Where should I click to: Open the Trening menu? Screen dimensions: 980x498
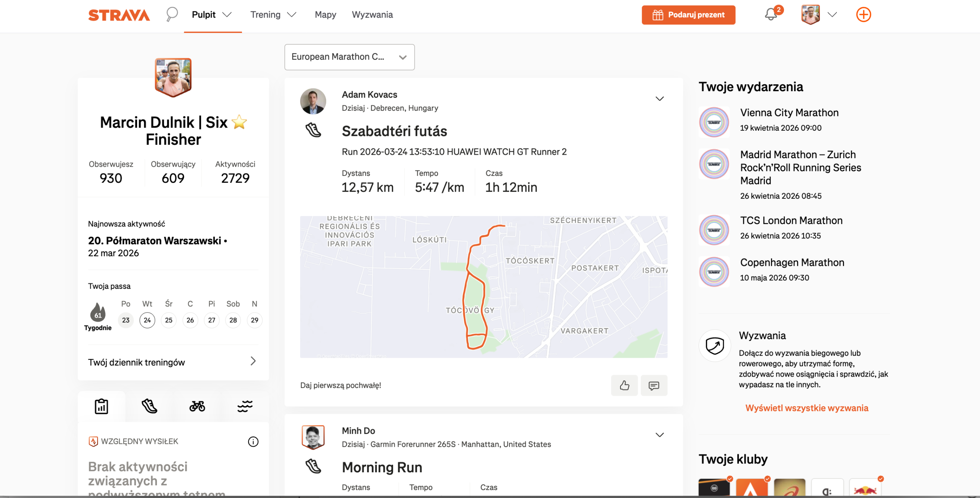(x=273, y=15)
